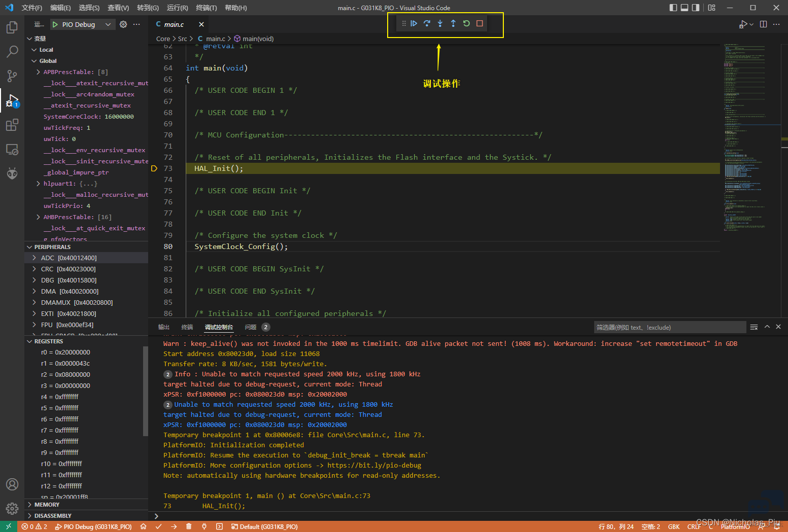Step out in the debug toolbar
This screenshot has height=532, width=788.
click(453, 23)
